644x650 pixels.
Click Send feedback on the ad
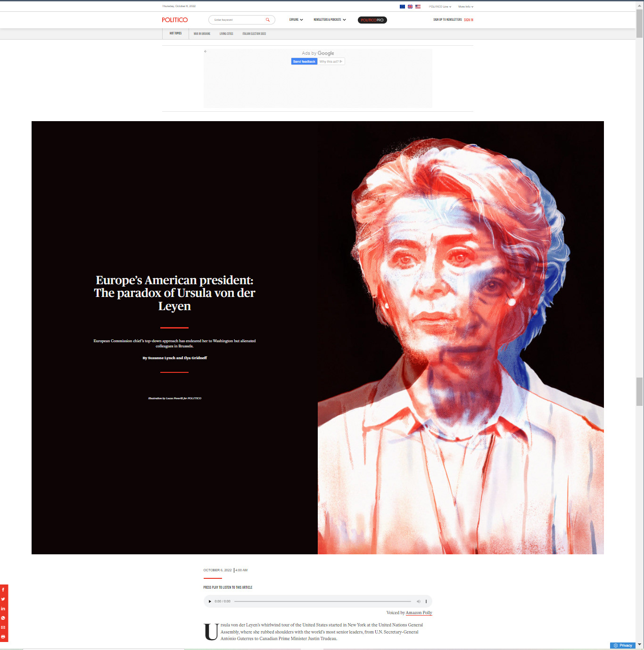(304, 62)
